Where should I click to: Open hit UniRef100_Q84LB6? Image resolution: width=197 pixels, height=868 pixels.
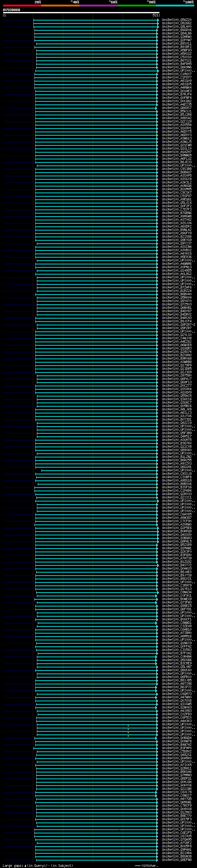(x=177, y=33)
